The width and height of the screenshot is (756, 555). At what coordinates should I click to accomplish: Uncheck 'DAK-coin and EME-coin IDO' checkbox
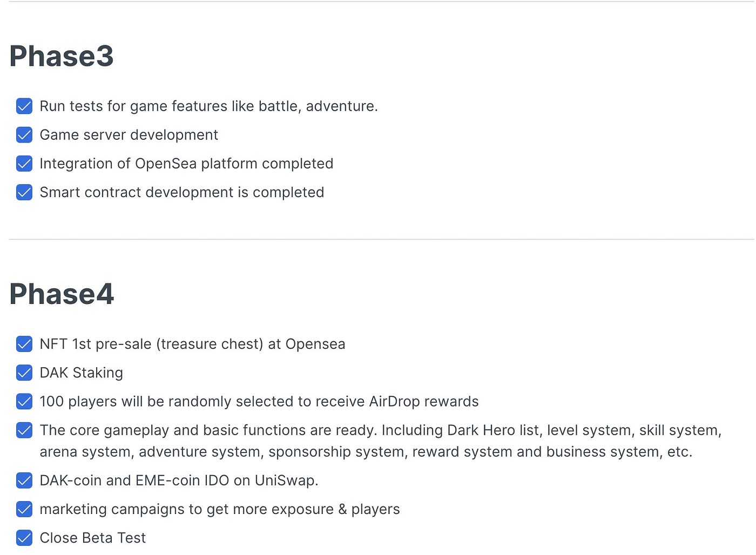point(24,480)
